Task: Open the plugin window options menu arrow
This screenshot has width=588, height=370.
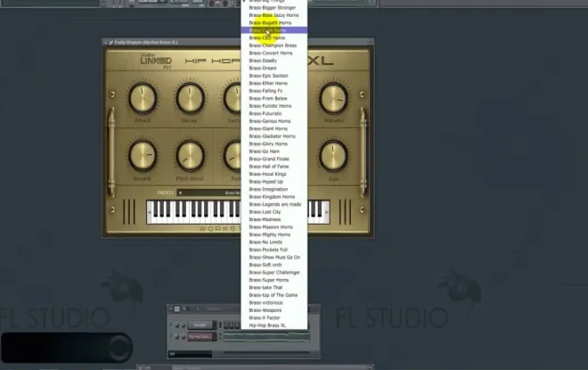Action: coord(106,43)
